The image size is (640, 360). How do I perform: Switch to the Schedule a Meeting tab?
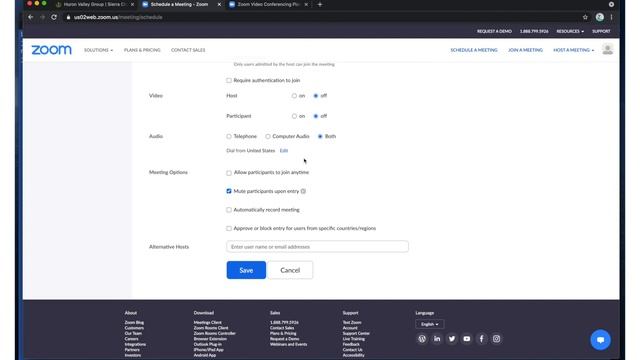[x=180, y=4]
